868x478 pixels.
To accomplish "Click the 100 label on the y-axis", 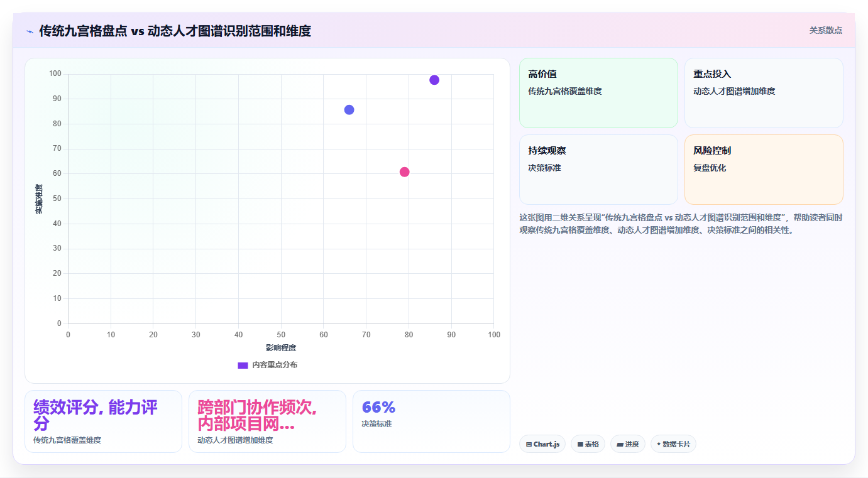I will 55,74.
